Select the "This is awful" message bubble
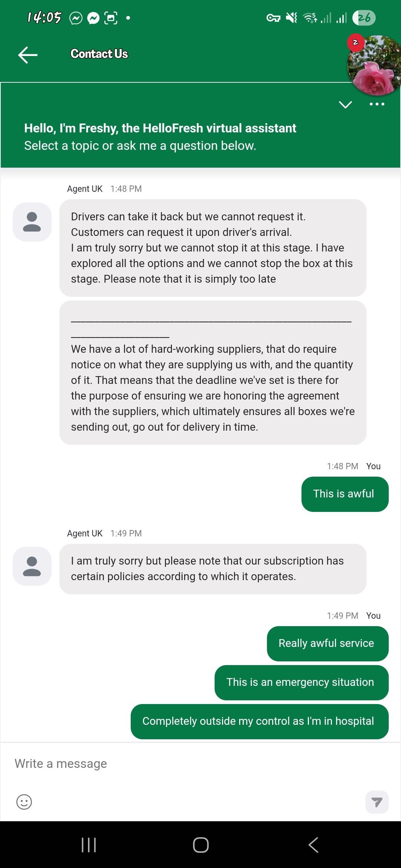This screenshot has height=868, width=401. click(x=345, y=494)
